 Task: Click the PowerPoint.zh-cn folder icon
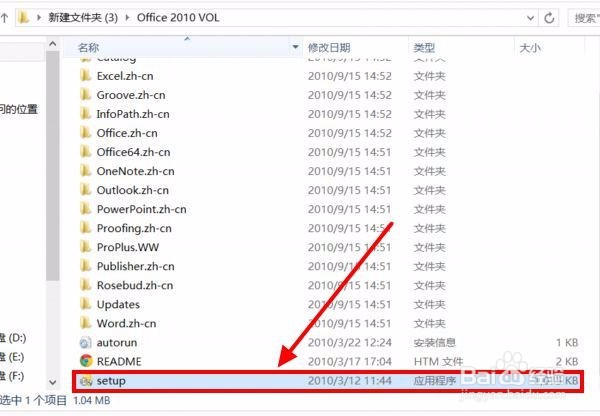[86, 209]
